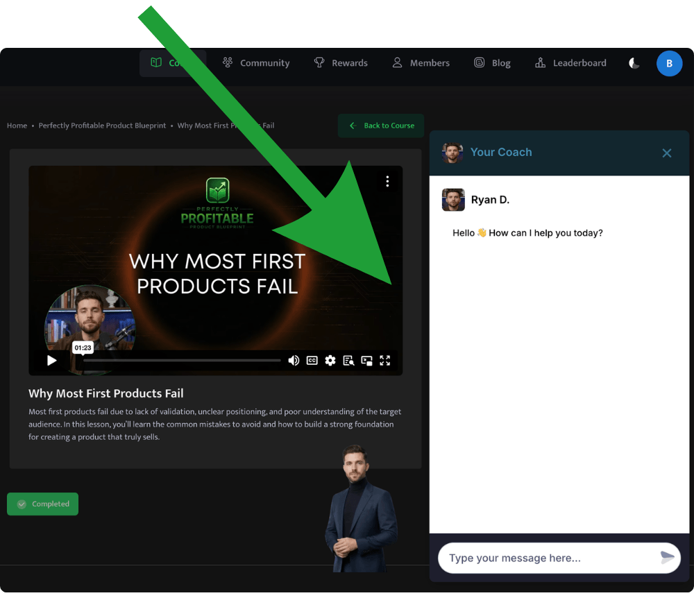This screenshot has width=694, height=616.
Task: Open video settings gear
Action: click(330, 361)
